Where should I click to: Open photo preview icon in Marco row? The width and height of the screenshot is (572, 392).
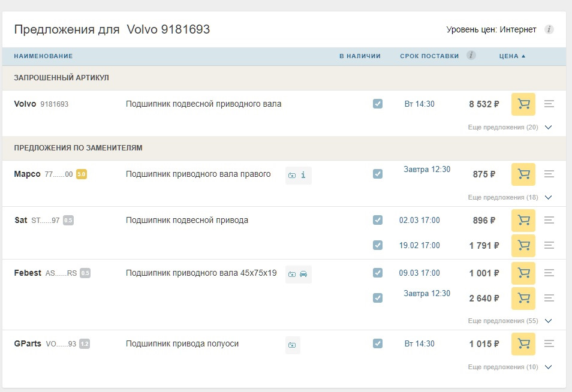click(292, 175)
